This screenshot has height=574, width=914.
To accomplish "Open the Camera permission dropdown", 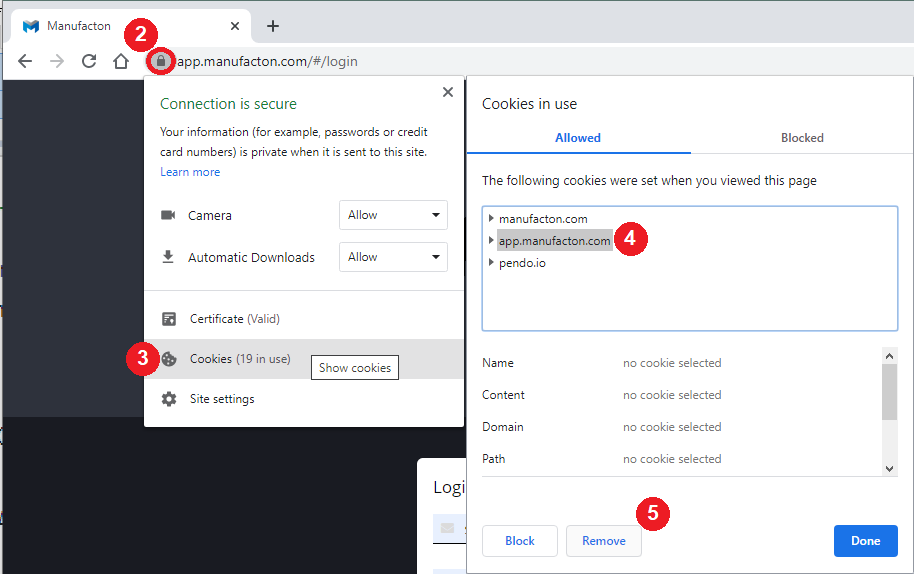I will tap(393, 215).
